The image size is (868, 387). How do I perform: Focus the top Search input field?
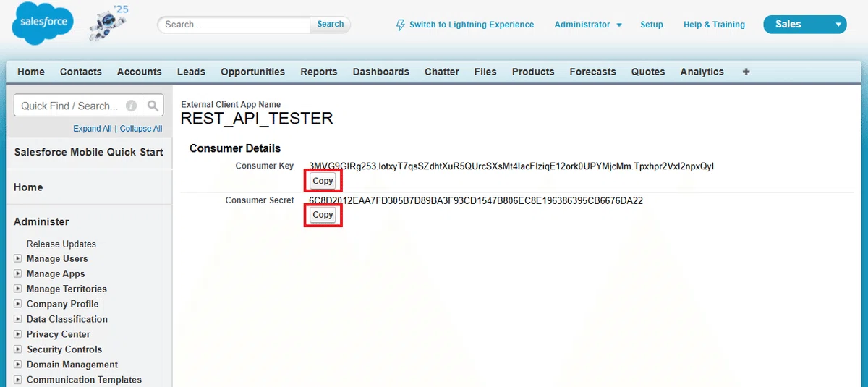pyautogui.click(x=234, y=25)
